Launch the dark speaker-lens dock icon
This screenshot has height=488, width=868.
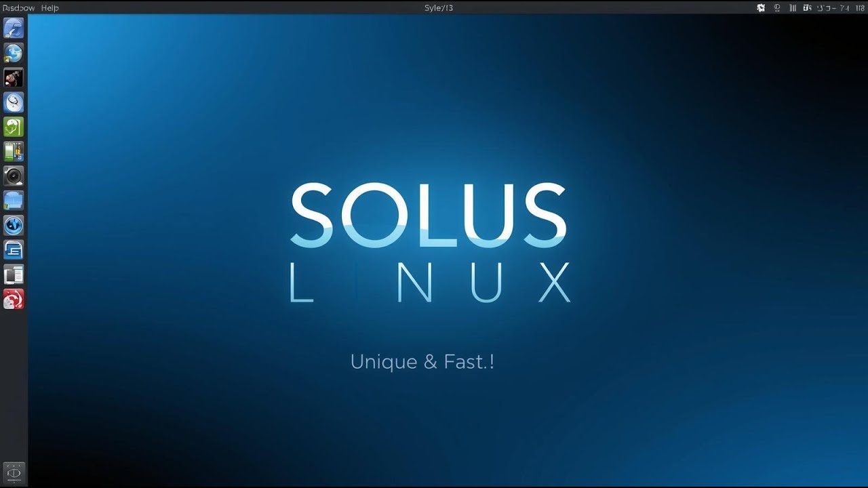click(x=14, y=176)
